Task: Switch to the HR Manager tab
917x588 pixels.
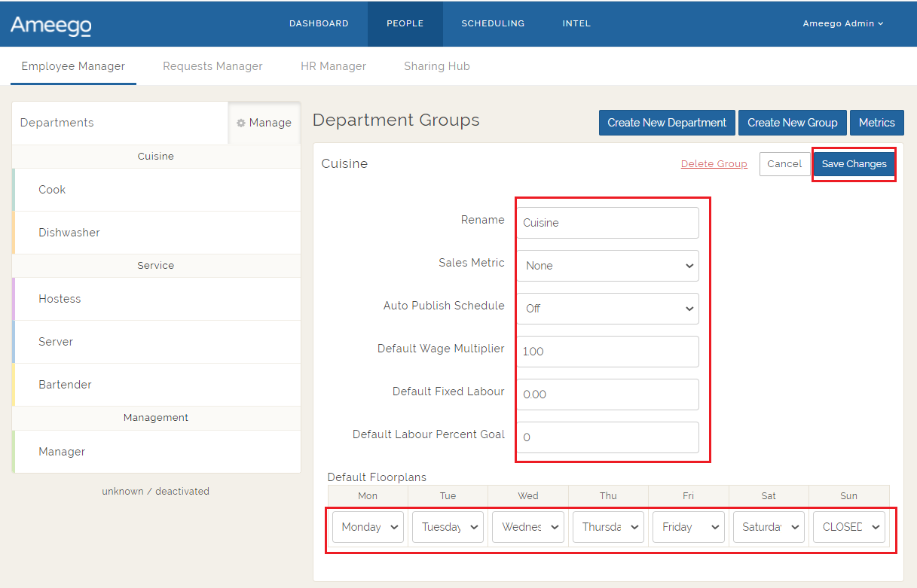Action: (x=333, y=66)
